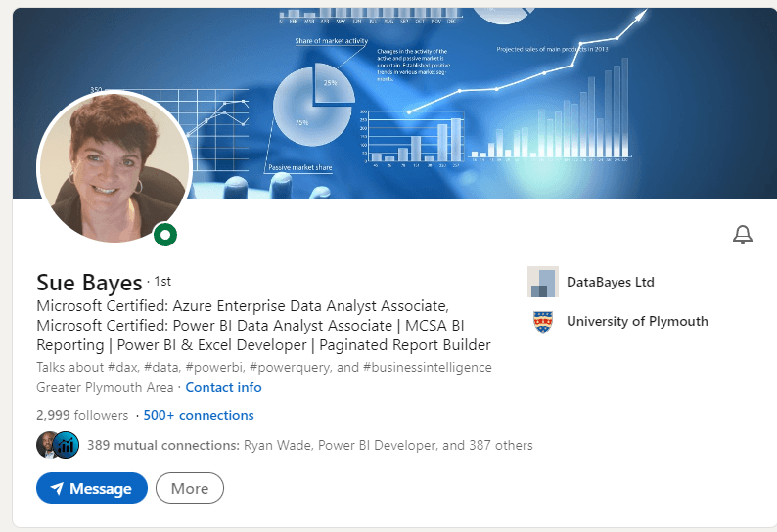Click the first mutual connection avatar
This screenshot has height=532, width=777.
[x=48, y=445]
